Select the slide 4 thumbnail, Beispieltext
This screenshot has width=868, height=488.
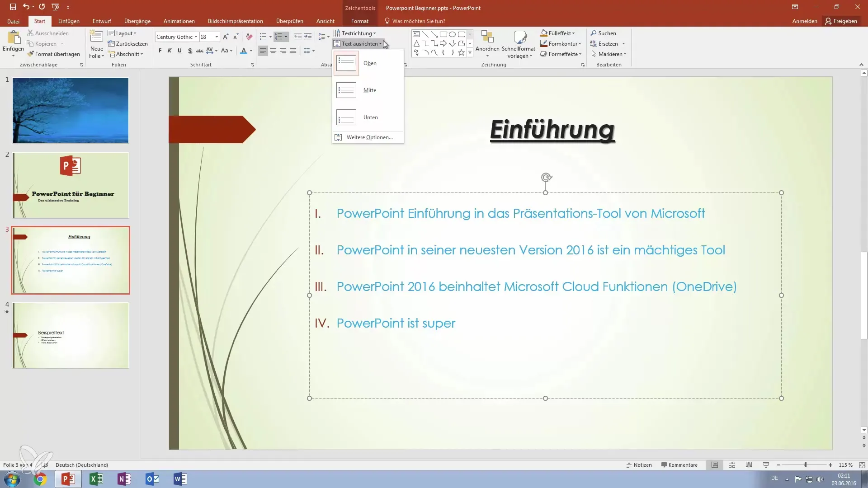(x=71, y=335)
